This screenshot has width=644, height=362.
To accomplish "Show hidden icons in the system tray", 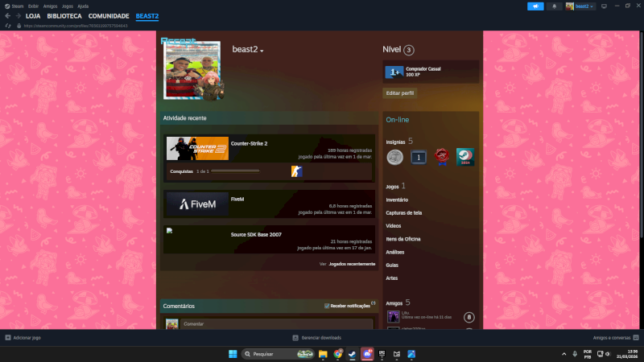I will pos(563,354).
